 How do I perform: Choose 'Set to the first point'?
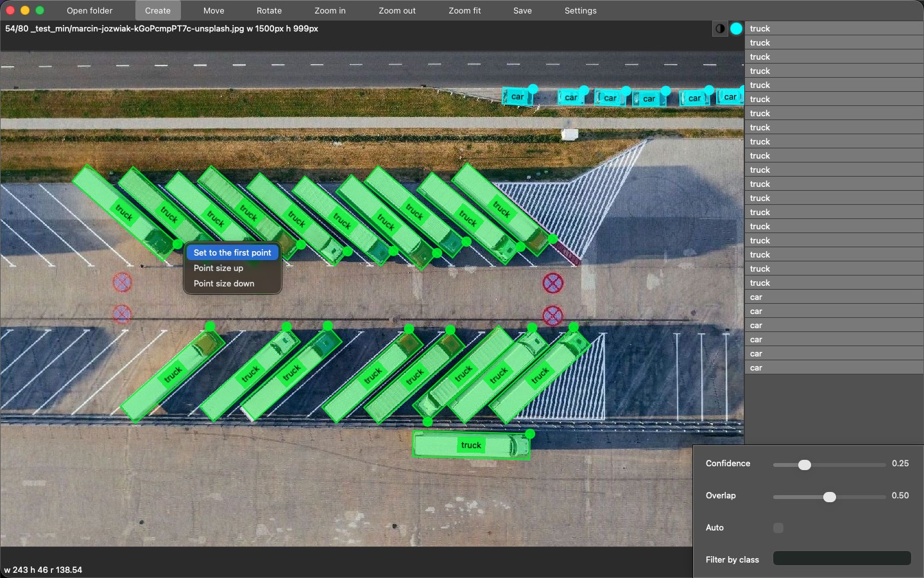coord(232,253)
